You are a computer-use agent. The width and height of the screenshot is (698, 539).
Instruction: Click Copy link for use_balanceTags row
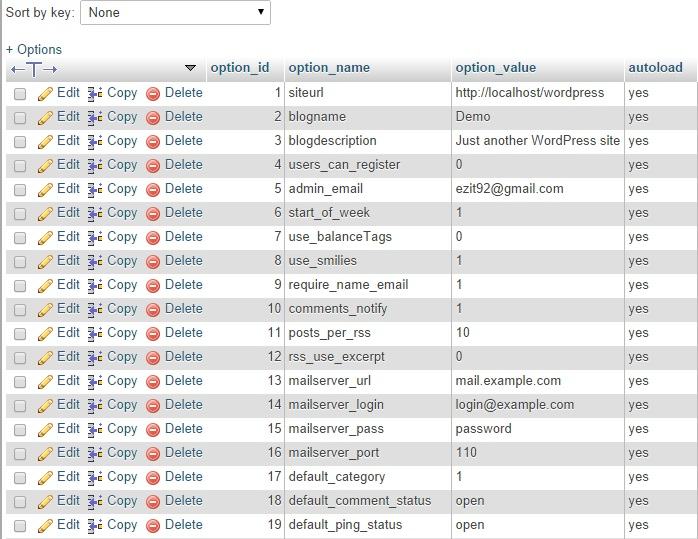(x=122, y=237)
